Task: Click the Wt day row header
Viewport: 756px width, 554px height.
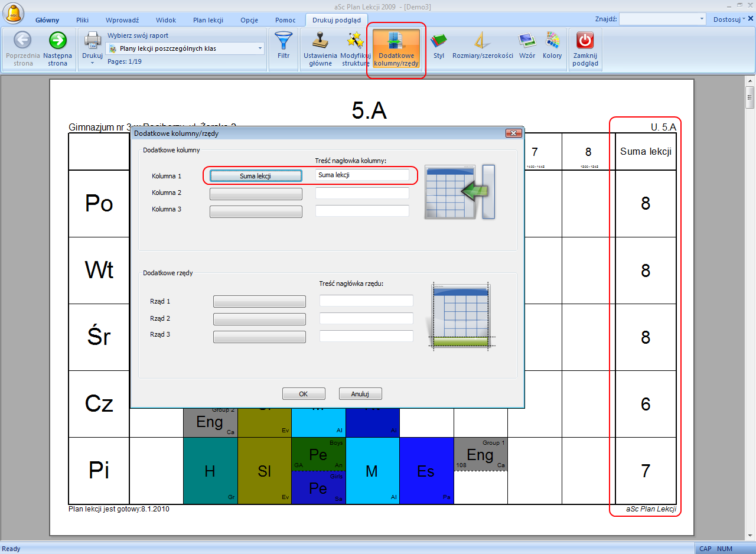Action: (x=99, y=271)
